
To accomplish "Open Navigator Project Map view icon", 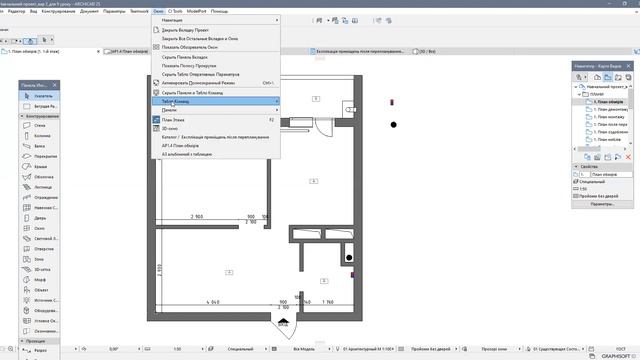I will [598, 77].
